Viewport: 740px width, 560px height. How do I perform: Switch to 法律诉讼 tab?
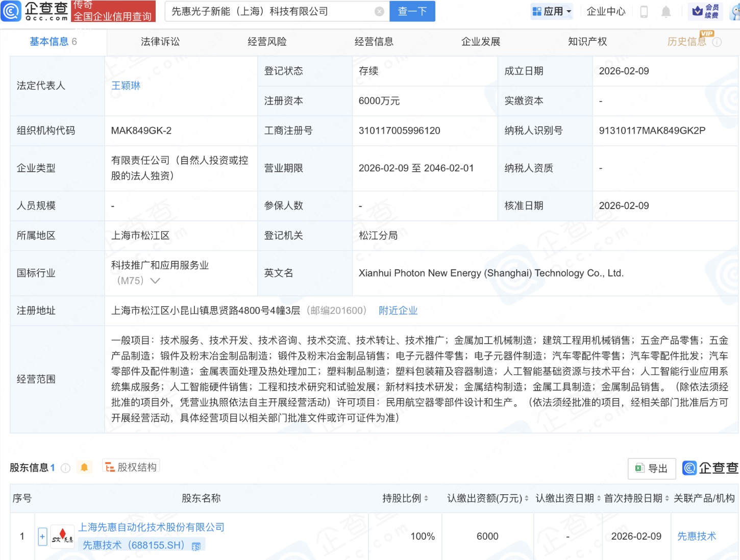[160, 42]
